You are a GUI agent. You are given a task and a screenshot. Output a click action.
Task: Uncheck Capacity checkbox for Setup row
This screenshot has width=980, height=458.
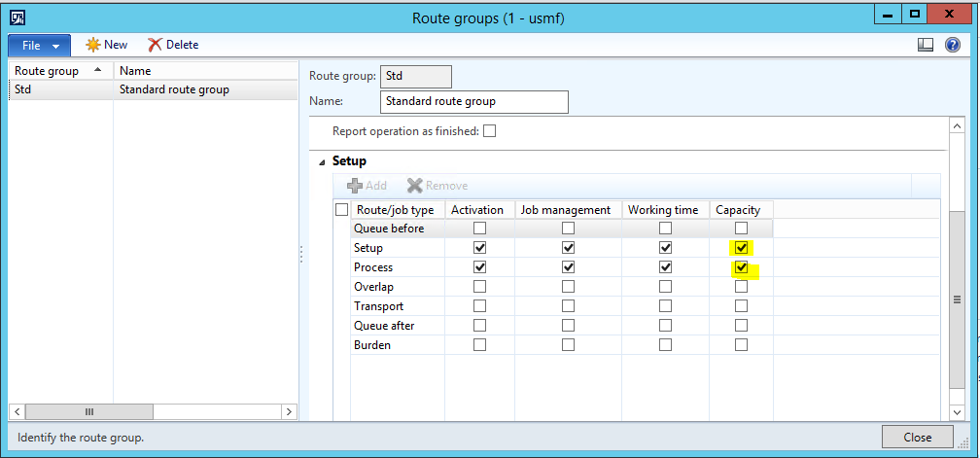click(x=742, y=248)
